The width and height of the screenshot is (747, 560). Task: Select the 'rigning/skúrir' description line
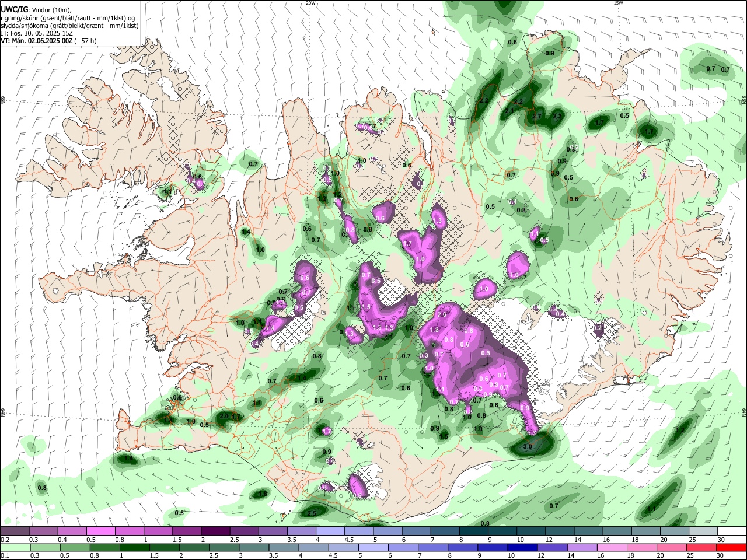[x=68, y=18]
